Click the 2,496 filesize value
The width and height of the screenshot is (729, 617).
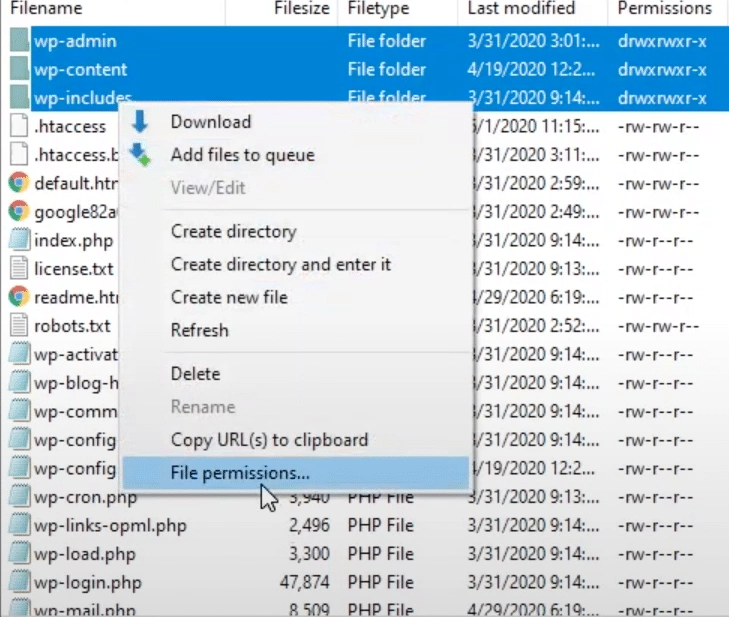coord(309,525)
